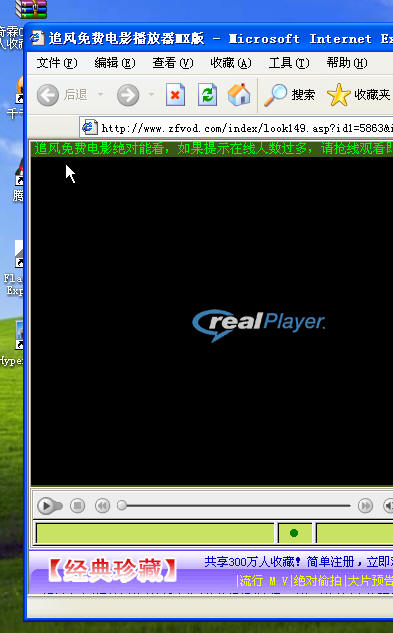Fast forward with the RealPlayer next button

coord(365,505)
